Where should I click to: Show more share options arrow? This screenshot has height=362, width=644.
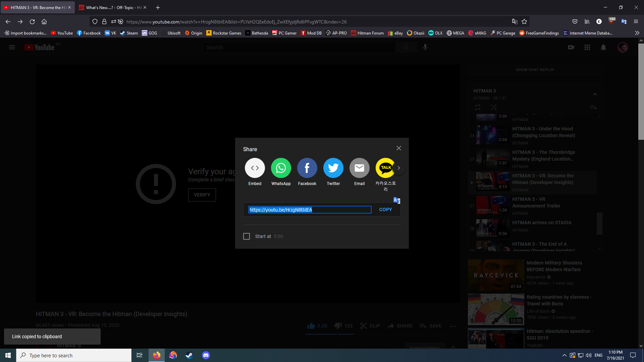pos(399,168)
